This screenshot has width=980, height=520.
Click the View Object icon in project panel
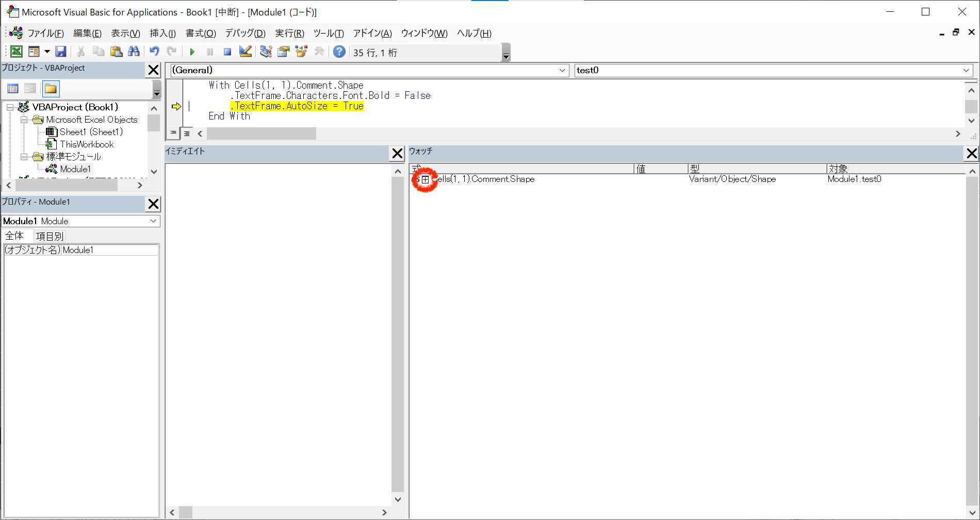pos(30,89)
